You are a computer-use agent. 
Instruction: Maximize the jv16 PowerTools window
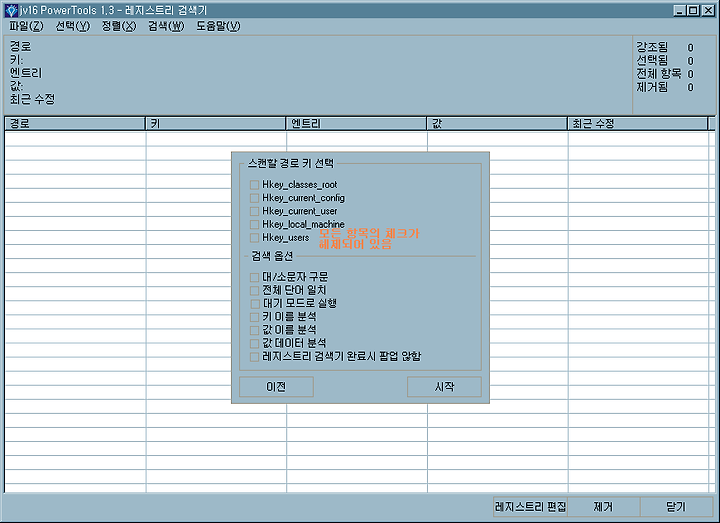click(x=693, y=10)
